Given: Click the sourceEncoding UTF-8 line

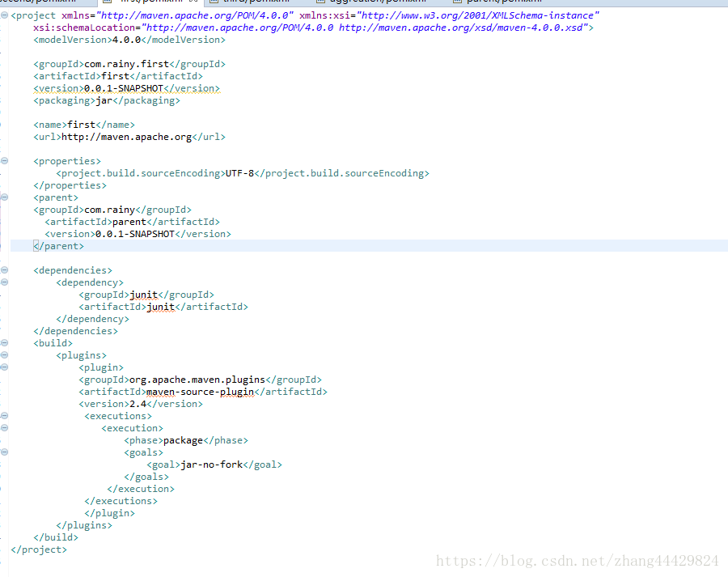Looking at the screenshot, I should pyautogui.click(x=243, y=173).
